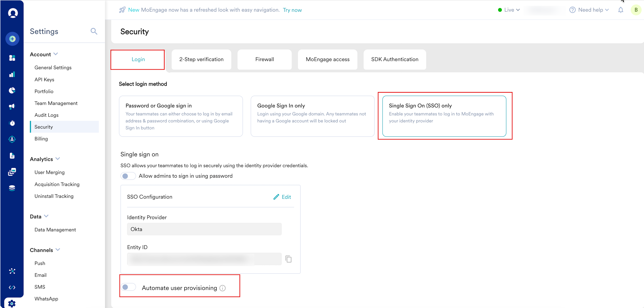Select Single Sign On (SSO) only method
The height and width of the screenshot is (308, 644).
tap(444, 116)
